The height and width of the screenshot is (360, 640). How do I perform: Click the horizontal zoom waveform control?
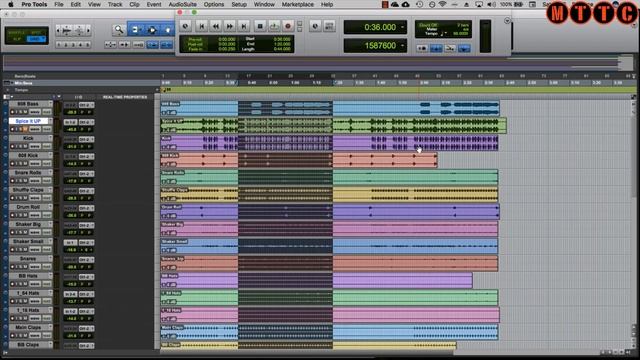point(67,30)
